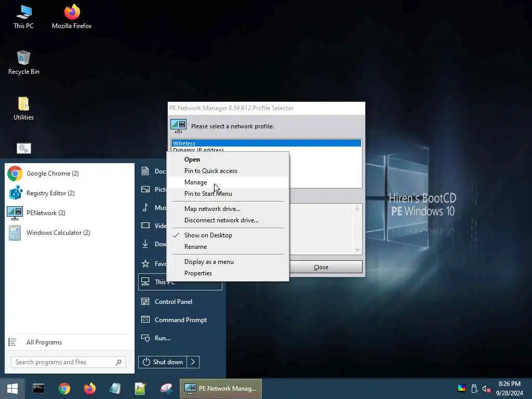
Task: Click the Music note icon in start menu
Action: click(145, 207)
